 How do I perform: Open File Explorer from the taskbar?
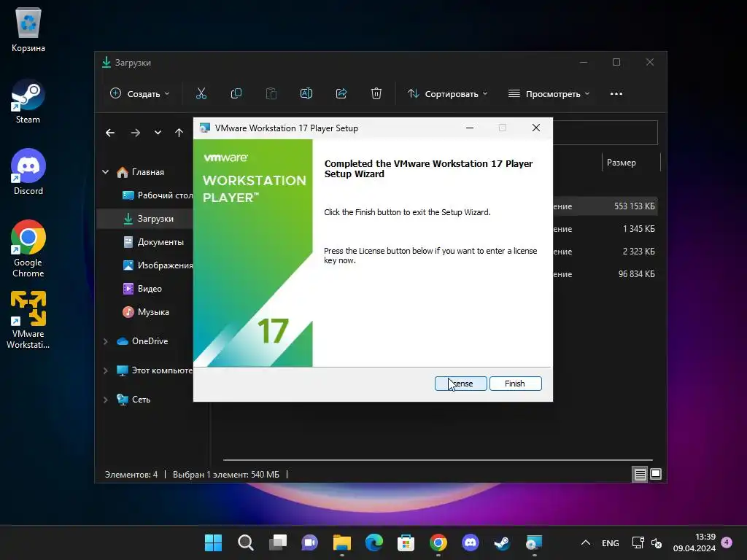coord(342,542)
